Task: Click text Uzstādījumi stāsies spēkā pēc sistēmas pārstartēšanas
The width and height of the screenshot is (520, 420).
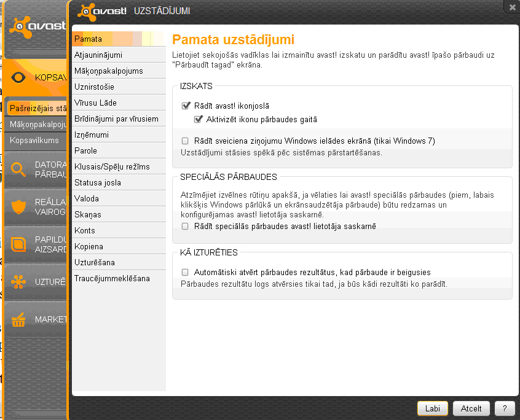Action: [282, 153]
